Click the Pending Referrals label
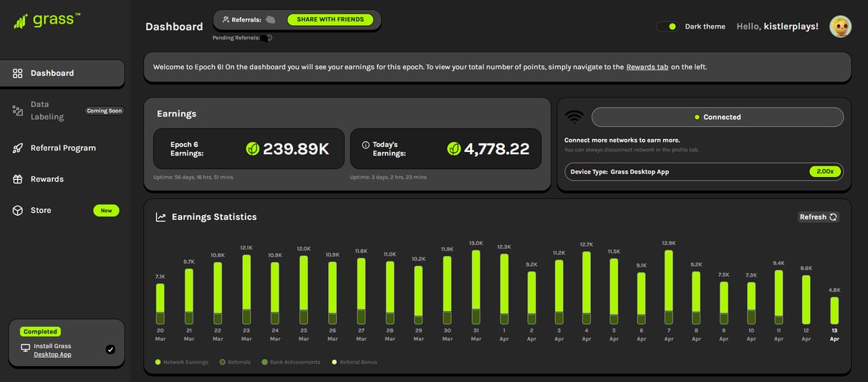This screenshot has width=868, height=382. click(x=236, y=38)
